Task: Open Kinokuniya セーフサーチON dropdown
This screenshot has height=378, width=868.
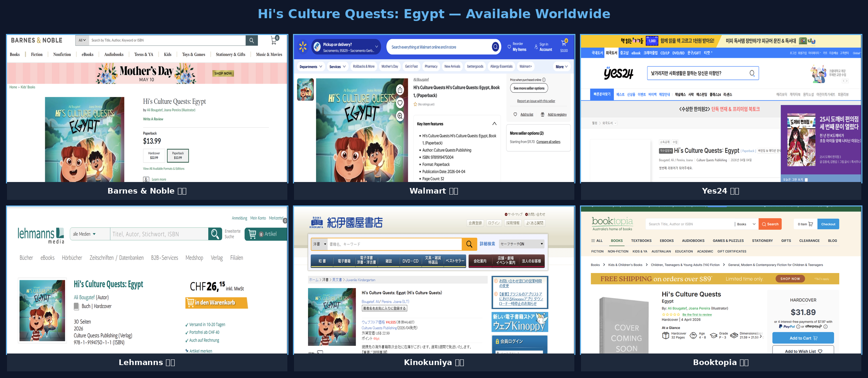Action: (x=521, y=244)
